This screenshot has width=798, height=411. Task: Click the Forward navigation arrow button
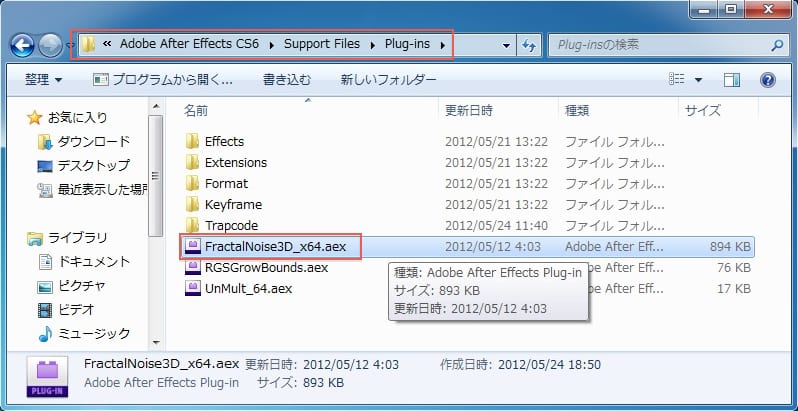pyautogui.click(x=50, y=46)
